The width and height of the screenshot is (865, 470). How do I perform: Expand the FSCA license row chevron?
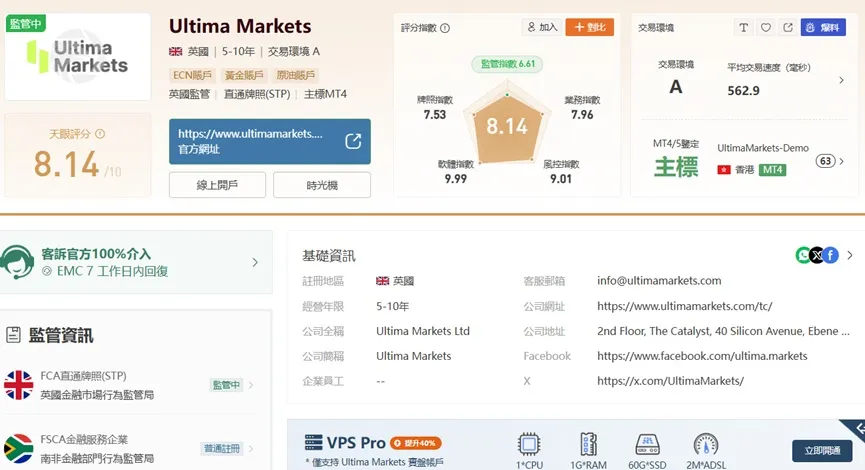coord(251,448)
